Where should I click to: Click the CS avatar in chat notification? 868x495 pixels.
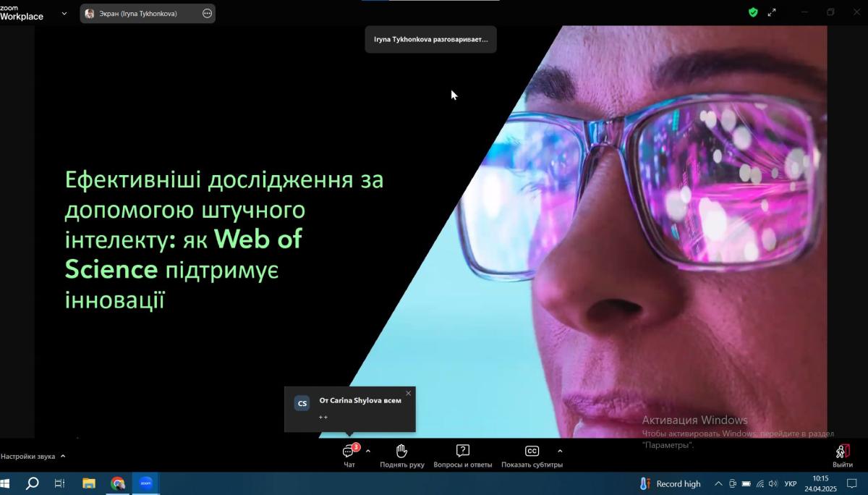point(302,403)
